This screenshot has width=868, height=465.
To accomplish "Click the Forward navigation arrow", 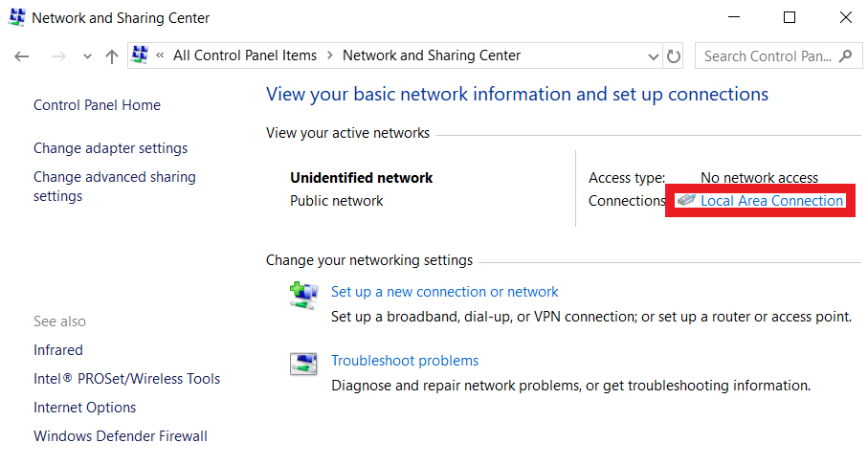I will tap(58, 56).
